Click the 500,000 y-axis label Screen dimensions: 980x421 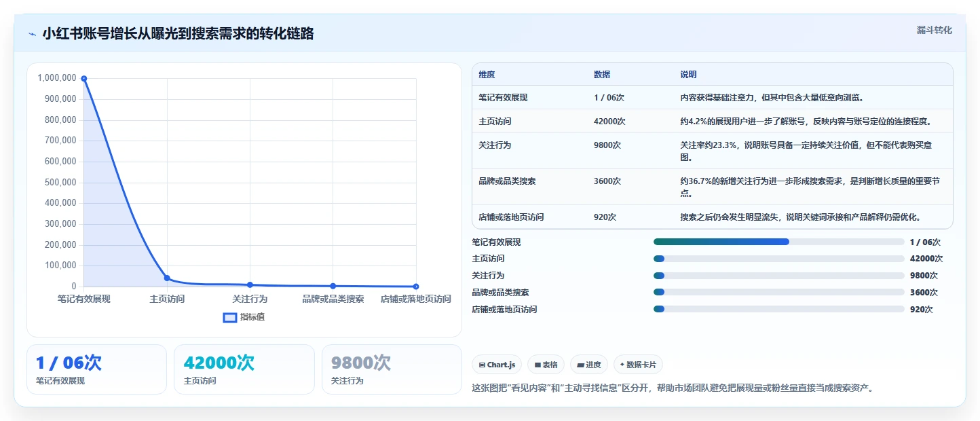tap(60, 183)
